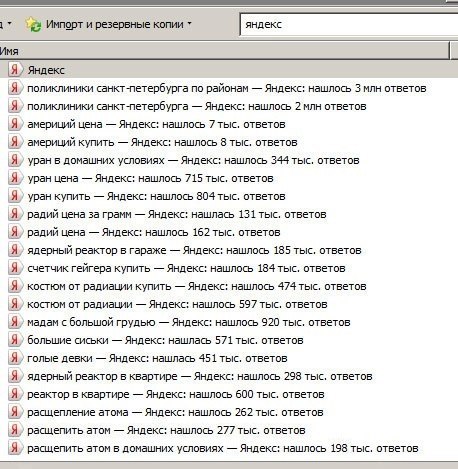Click the icon beside америций цена

15,124
